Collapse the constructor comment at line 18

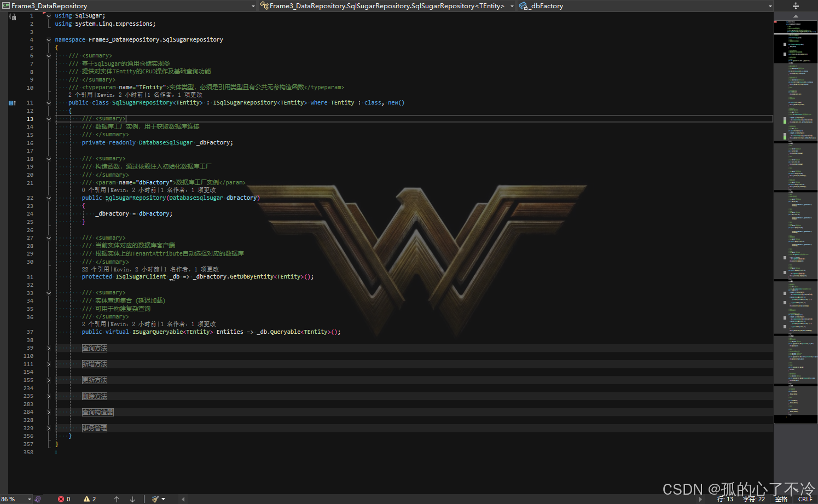(x=49, y=159)
